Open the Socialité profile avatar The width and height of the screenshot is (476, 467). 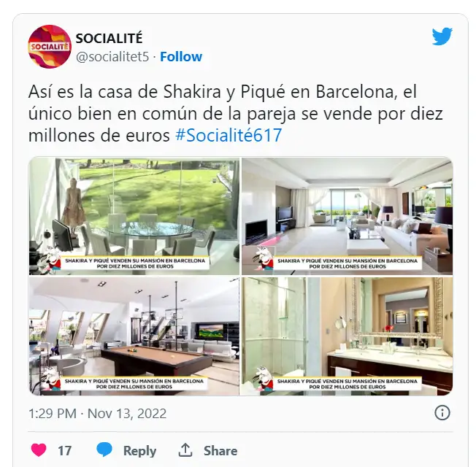[50, 47]
